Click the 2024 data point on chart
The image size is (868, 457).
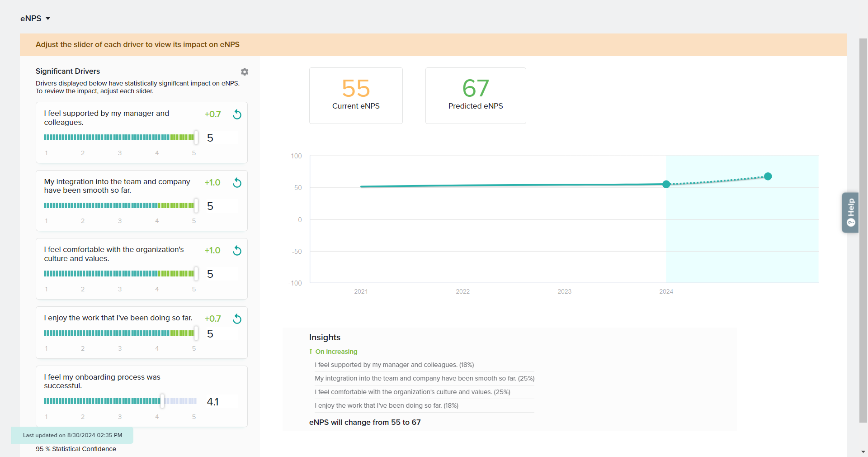pyautogui.click(x=666, y=184)
